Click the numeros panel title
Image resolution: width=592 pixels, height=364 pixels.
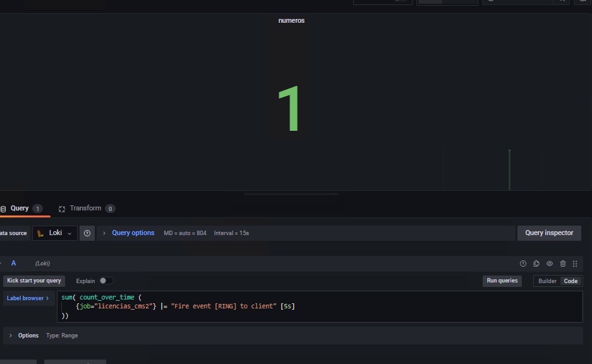(x=291, y=20)
